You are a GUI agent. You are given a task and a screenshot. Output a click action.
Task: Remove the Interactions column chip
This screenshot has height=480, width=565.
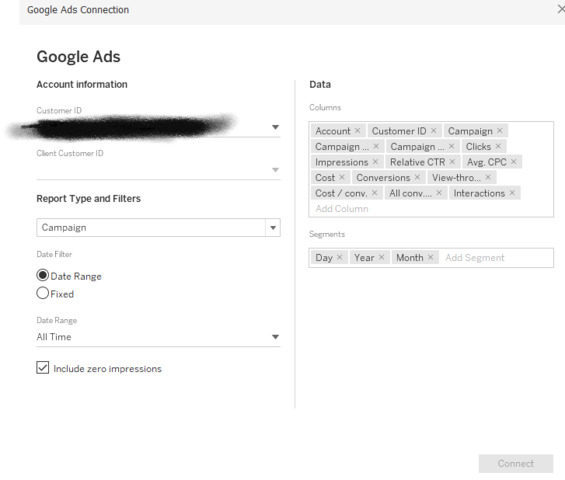click(x=512, y=193)
